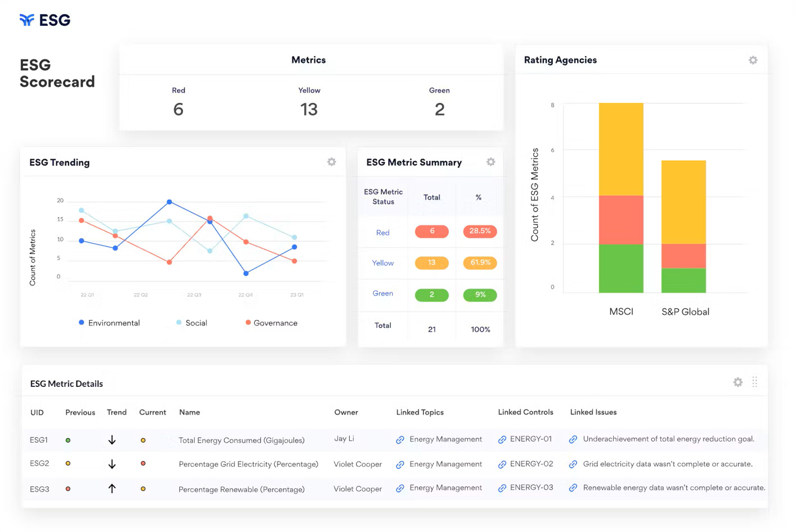Click the ESG logo icon
The image size is (797, 532).
(x=26, y=20)
